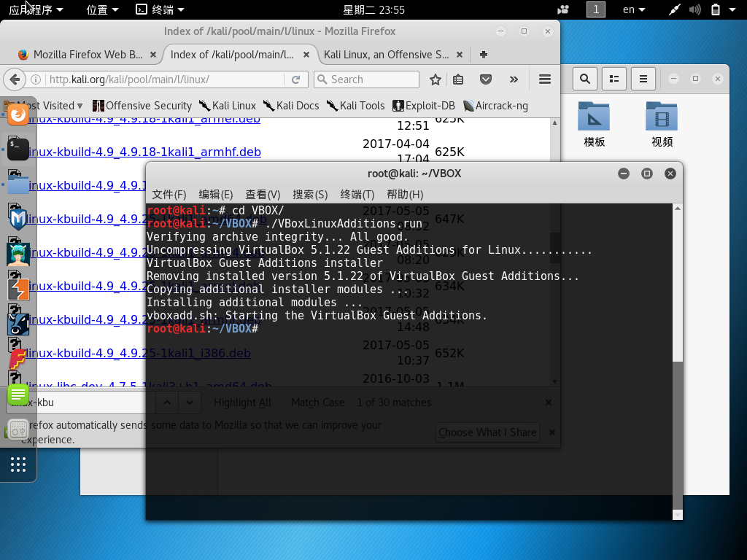Expand the system menu arrow
This screenshot has width=747, height=560.
click(732, 9)
